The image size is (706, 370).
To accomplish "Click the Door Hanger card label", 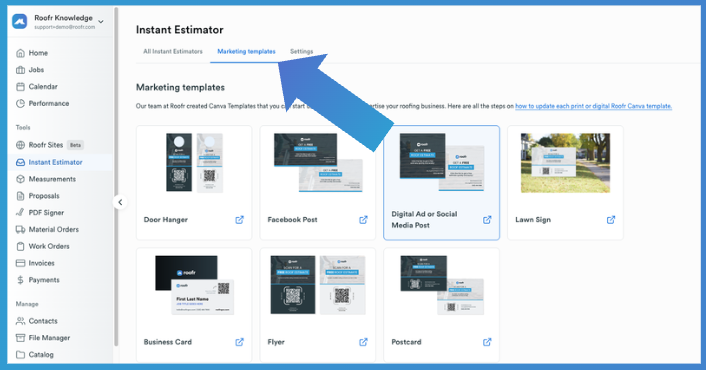I will pyautogui.click(x=166, y=220).
